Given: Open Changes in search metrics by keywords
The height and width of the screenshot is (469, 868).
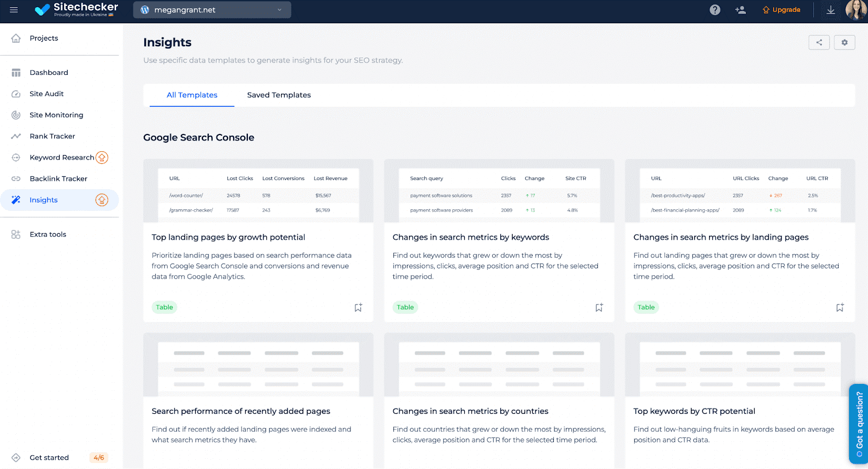Looking at the screenshot, I should (471, 237).
